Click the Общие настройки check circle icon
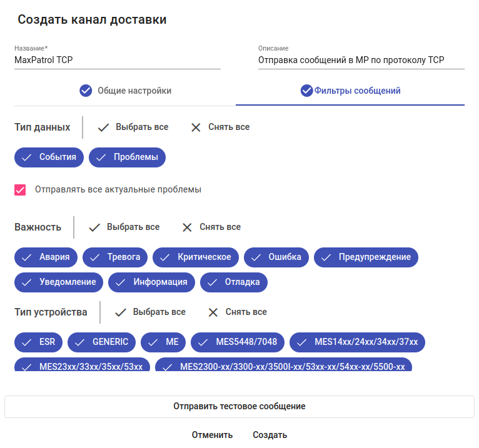Image resolution: width=479 pixels, height=448 pixels. [86, 91]
